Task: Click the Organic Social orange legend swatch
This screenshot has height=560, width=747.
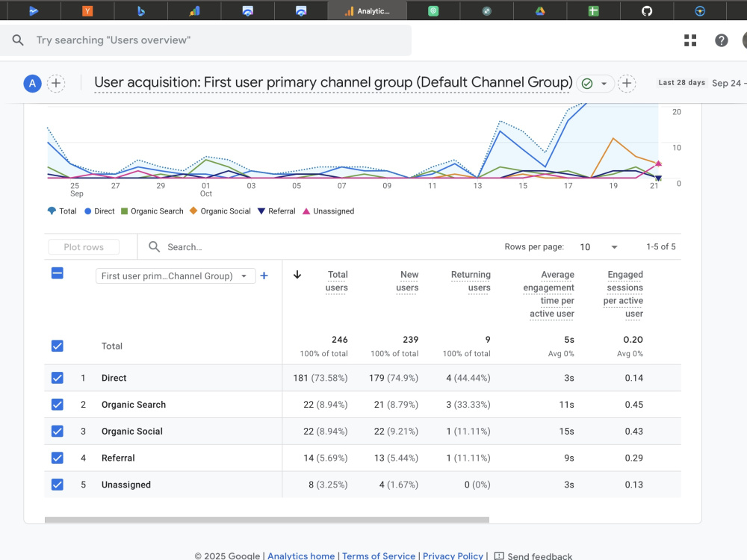Action: pos(193,211)
